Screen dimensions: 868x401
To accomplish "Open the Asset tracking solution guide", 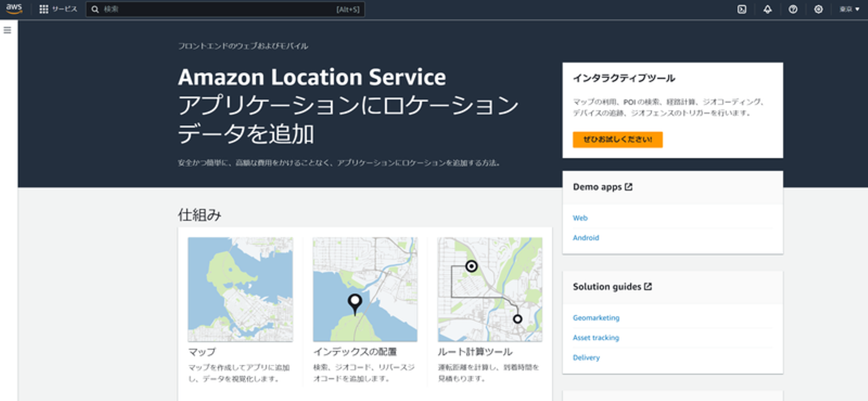I will coord(596,338).
